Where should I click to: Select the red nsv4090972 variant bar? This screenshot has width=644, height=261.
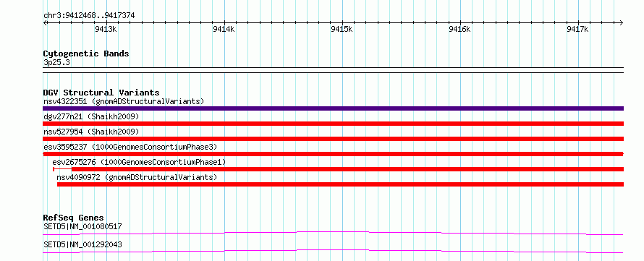coord(341,184)
